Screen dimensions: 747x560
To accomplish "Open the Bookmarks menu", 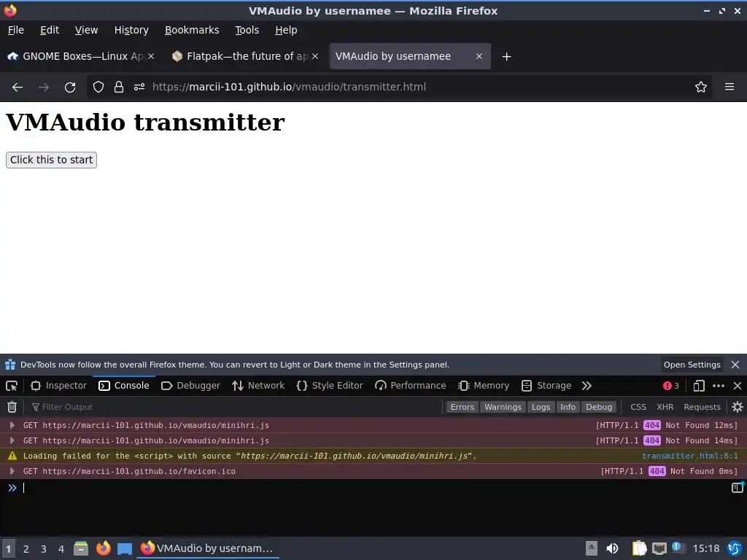I will (192, 30).
